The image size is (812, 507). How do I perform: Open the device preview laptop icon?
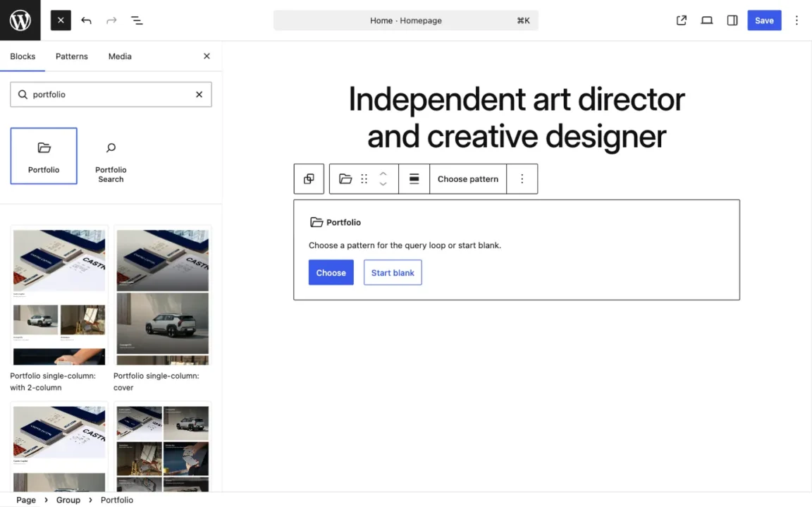tap(706, 20)
